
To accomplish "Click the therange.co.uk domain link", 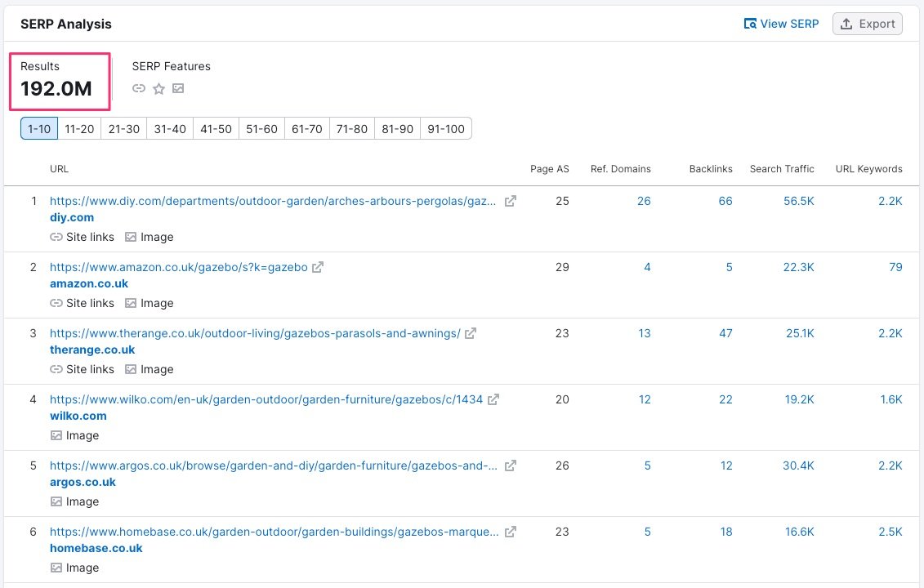I will (92, 350).
